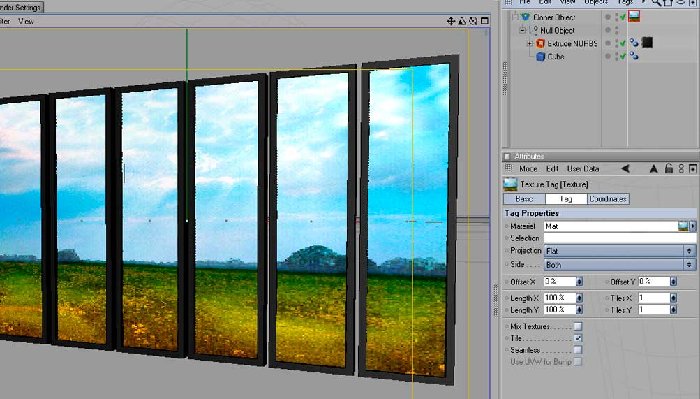
Task: Click the Tiles Y stepper arrows
Action: 674,309
